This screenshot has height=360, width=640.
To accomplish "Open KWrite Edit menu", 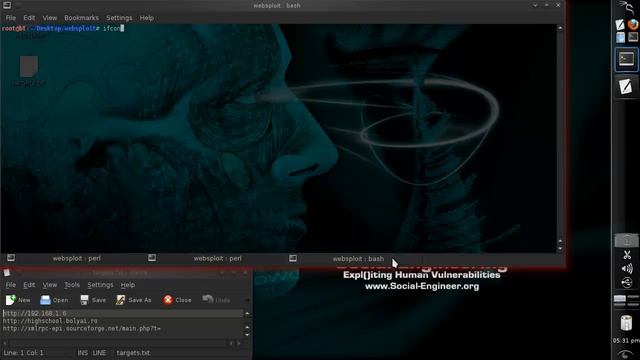I will 29,285.
